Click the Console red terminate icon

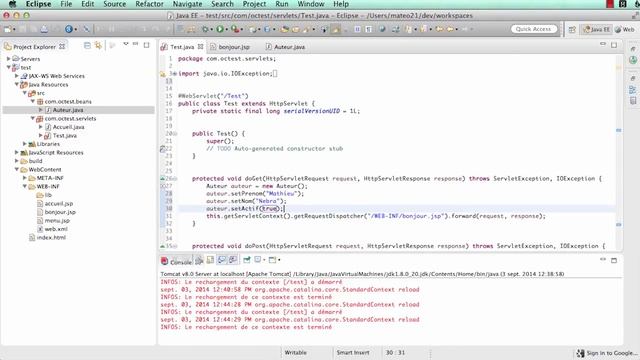[164, 260]
